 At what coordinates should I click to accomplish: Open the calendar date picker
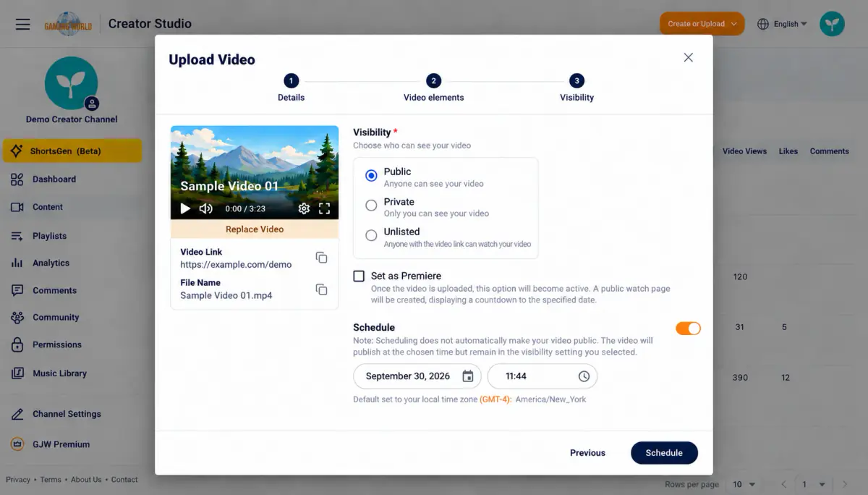coord(468,376)
